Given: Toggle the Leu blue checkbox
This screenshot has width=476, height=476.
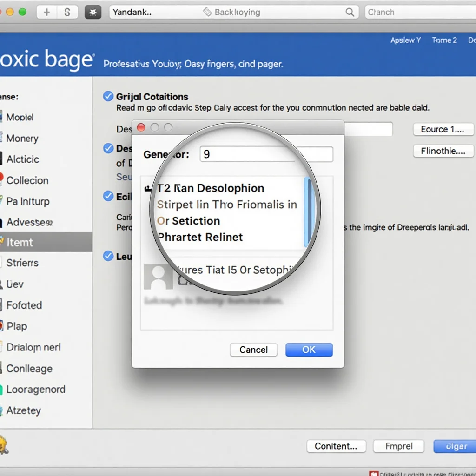Looking at the screenshot, I should coord(108,256).
